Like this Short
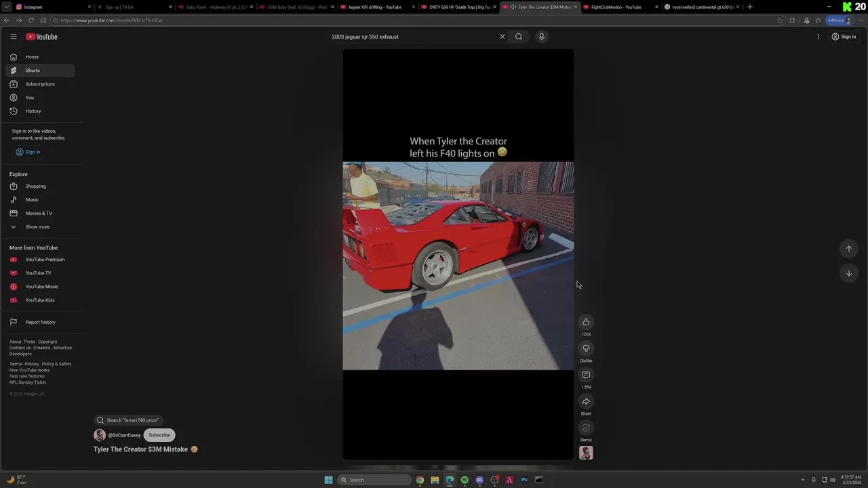868x488 pixels. pyautogui.click(x=586, y=322)
